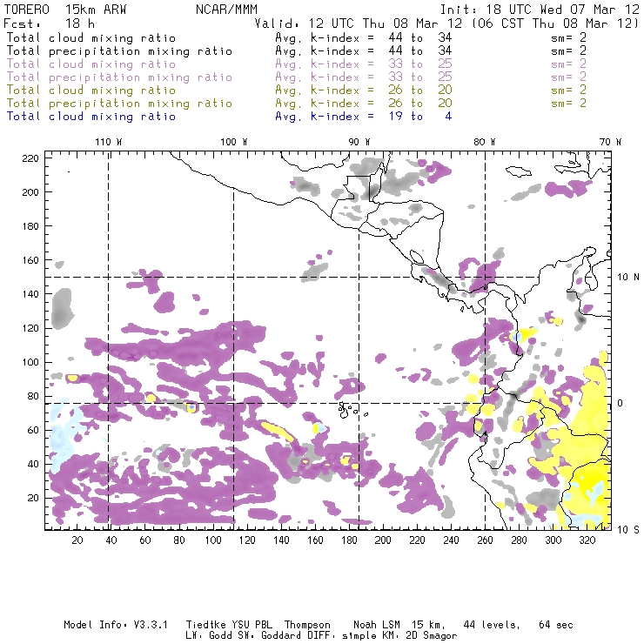Click the "LW: Godd" text

coord(209,636)
